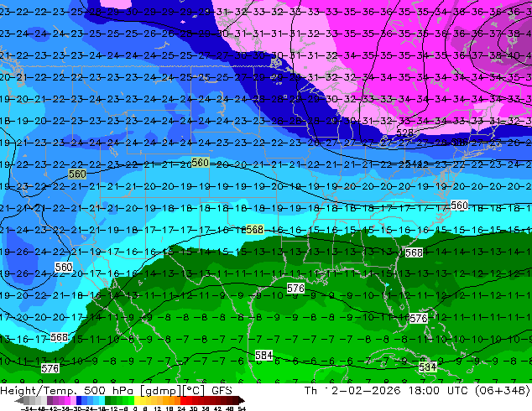Click the Height/Temp. 500 hPa title text
Screen dimensions: 532x411
(67, 391)
